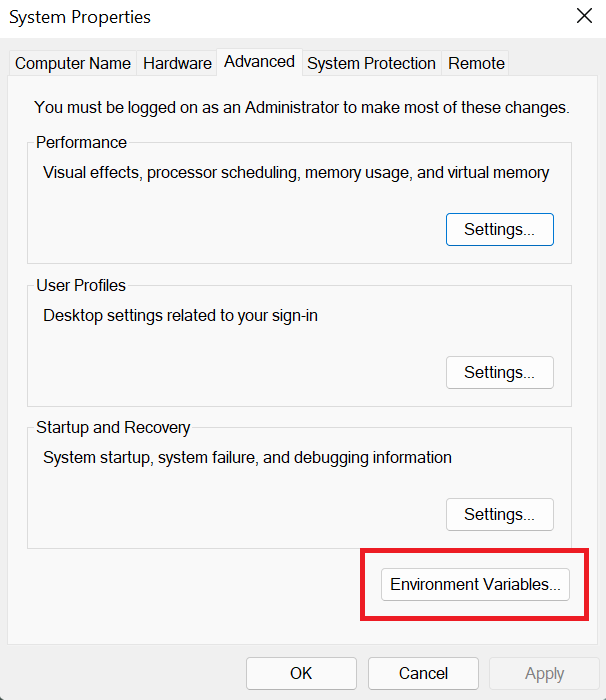Click the Administrator notice text
Image resolution: width=606 pixels, height=700 pixels.
pyautogui.click(x=302, y=108)
